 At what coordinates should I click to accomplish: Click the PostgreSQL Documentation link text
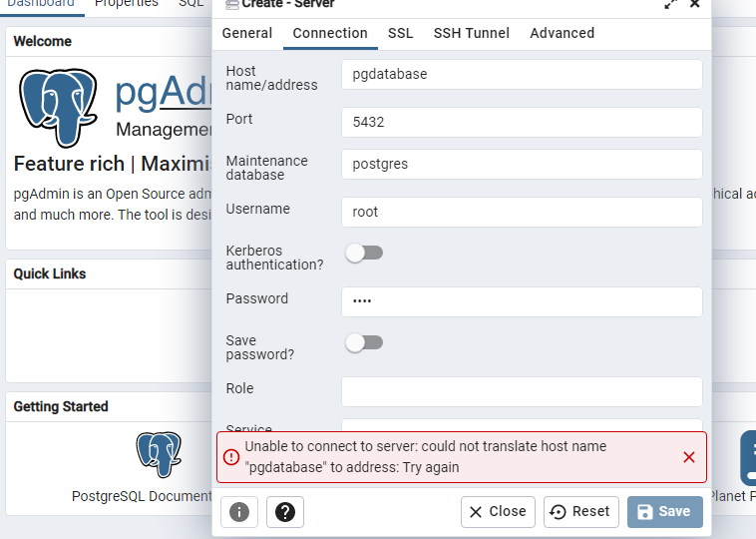142,496
